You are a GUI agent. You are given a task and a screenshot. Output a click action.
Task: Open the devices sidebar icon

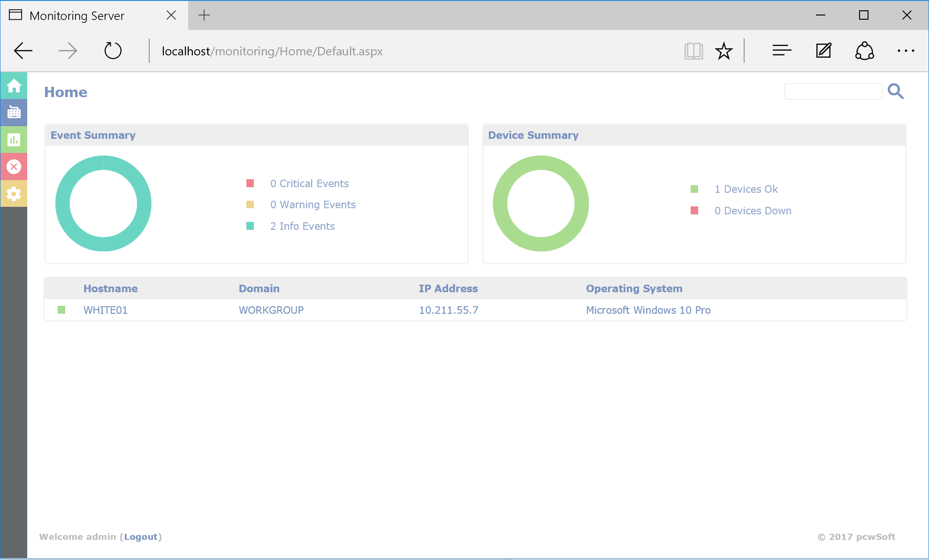pyautogui.click(x=14, y=113)
